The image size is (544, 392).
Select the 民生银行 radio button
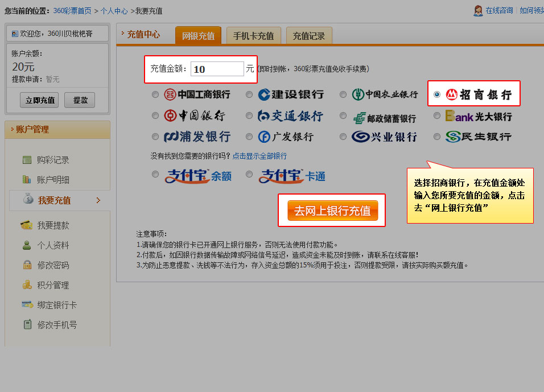point(437,137)
